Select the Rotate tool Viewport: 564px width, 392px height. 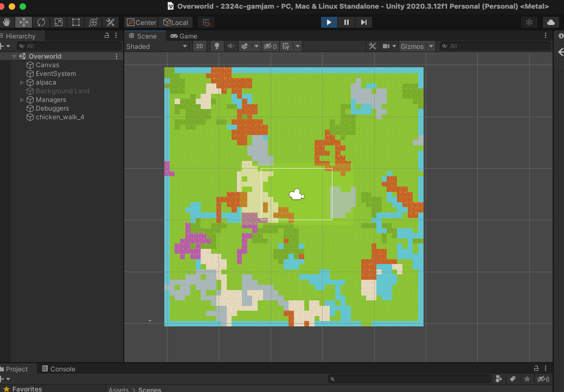pyautogui.click(x=41, y=22)
